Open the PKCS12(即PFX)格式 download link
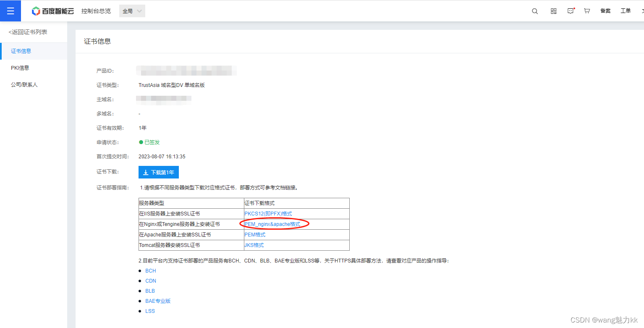 pos(267,213)
